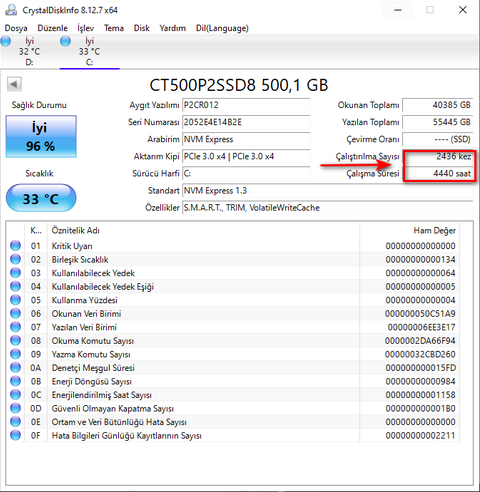Select the Kritik Uyarı attribute name
480x492 pixels.
72,246
